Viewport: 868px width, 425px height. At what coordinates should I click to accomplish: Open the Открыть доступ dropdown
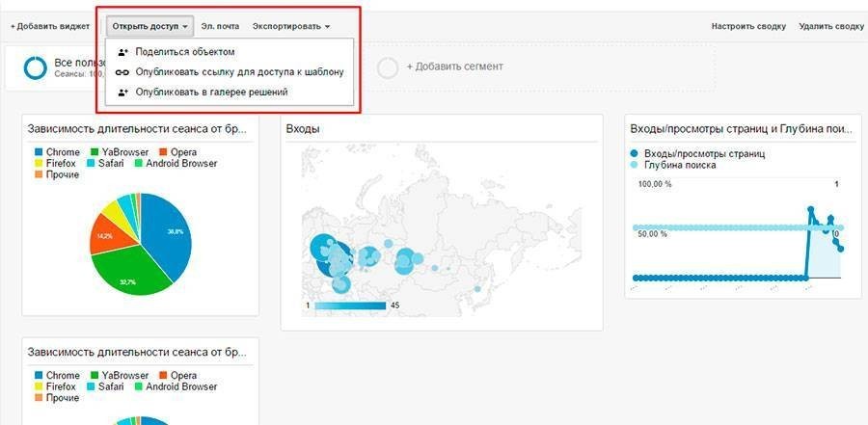[150, 26]
